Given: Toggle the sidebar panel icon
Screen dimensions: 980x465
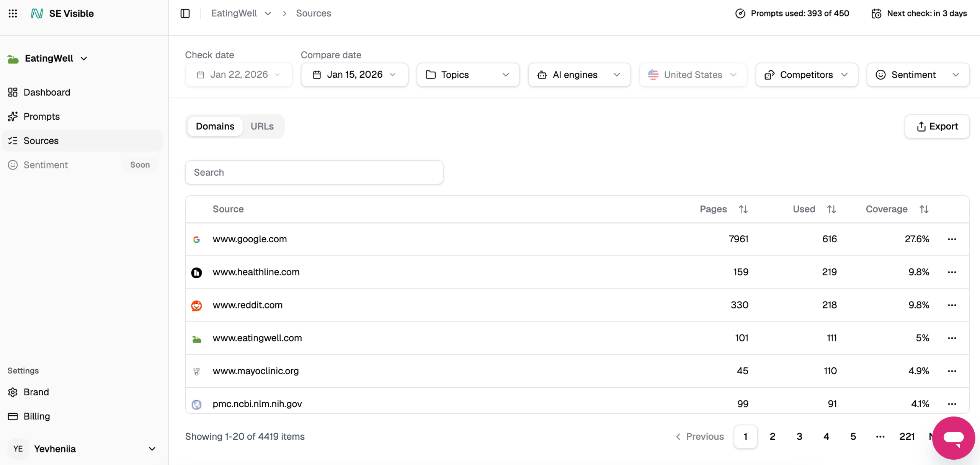Looking at the screenshot, I should point(185,13).
